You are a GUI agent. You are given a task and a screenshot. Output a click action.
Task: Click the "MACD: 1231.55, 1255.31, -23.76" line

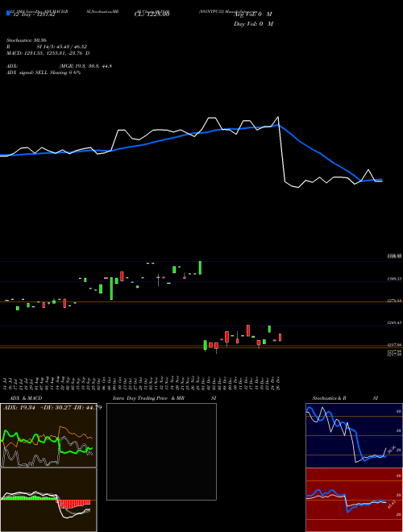(45, 53)
